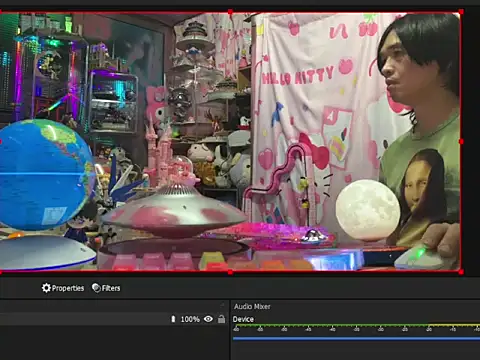The image size is (480, 360).
Task: Open source Properties with the gear button
Action: tap(63, 288)
